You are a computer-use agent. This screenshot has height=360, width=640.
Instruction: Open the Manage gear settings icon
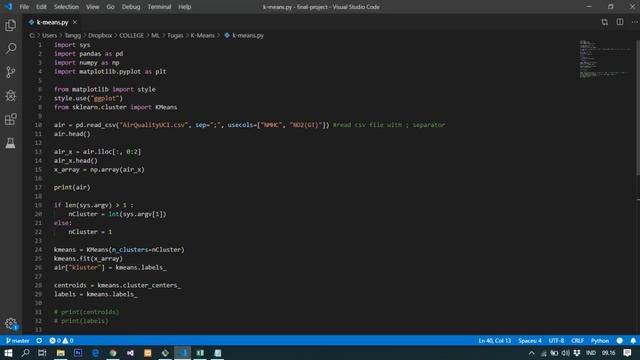[11, 324]
